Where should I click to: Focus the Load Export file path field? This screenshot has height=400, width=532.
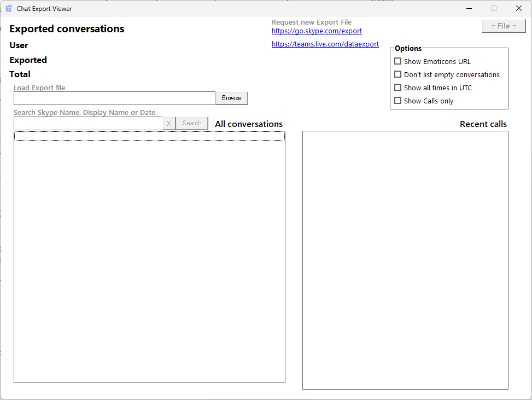coord(115,98)
